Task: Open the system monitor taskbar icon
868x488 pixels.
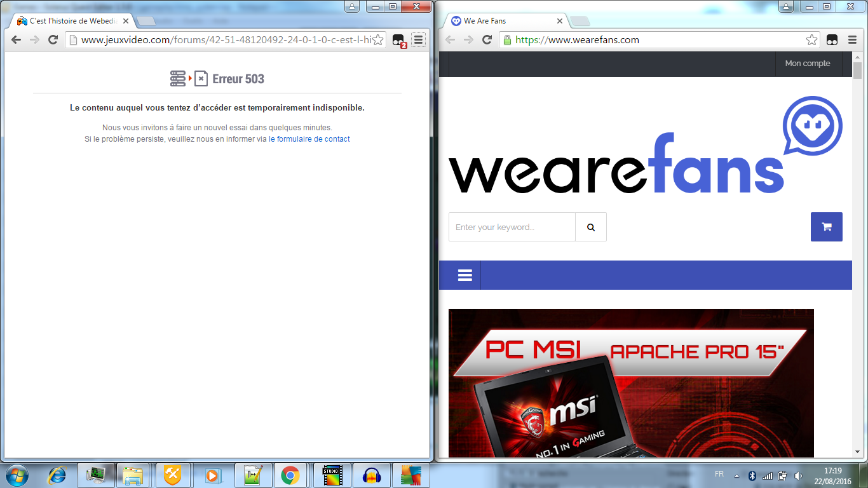Action: [x=96, y=475]
